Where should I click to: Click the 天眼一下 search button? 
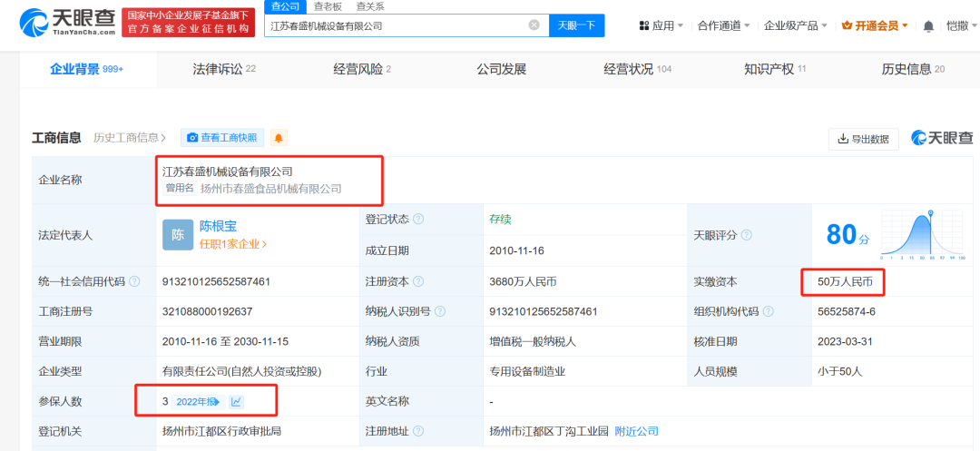click(576, 25)
